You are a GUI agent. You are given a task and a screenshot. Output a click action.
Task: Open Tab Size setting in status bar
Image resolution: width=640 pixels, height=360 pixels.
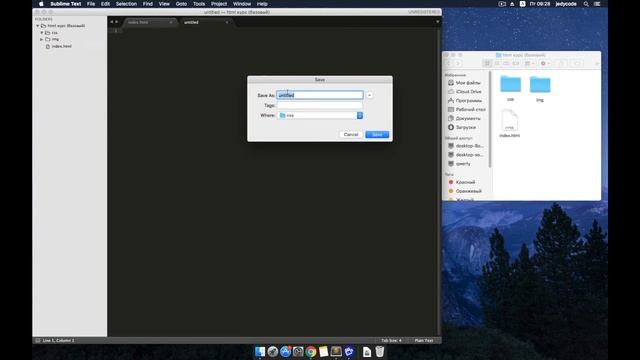point(391,340)
